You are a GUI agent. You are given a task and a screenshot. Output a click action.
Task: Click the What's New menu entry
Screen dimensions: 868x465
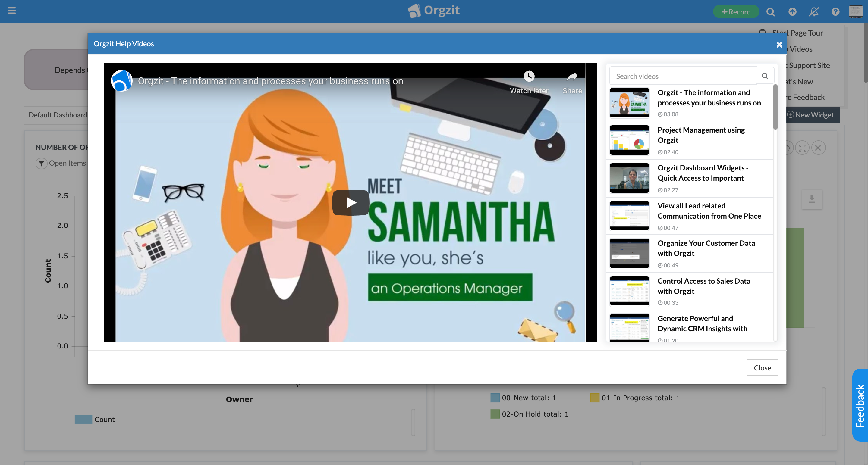click(800, 82)
